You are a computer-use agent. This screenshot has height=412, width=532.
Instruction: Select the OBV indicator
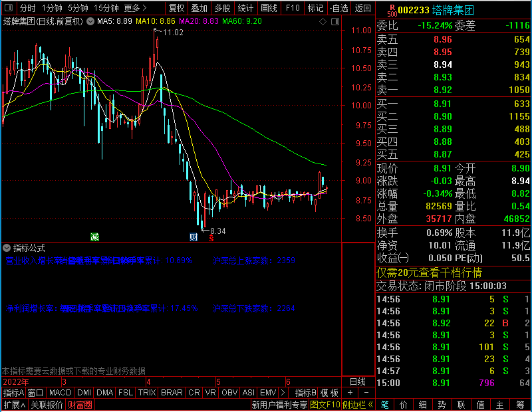click(229, 393)
